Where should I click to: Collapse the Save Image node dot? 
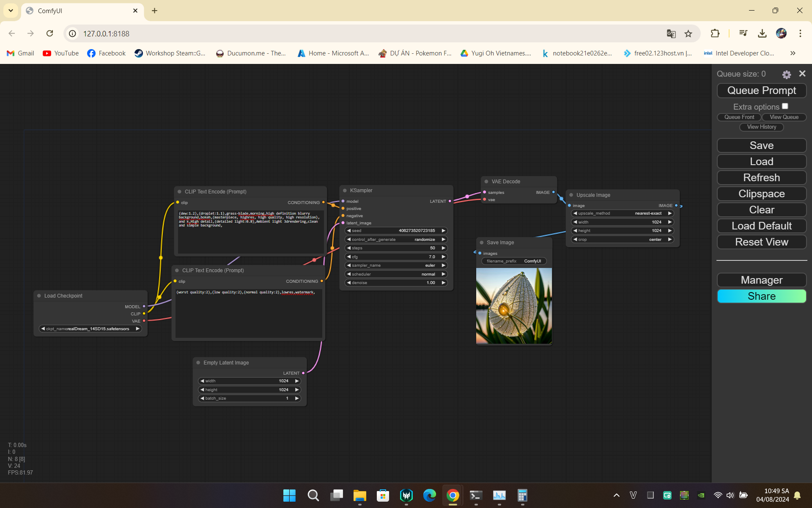pos(481,243)
